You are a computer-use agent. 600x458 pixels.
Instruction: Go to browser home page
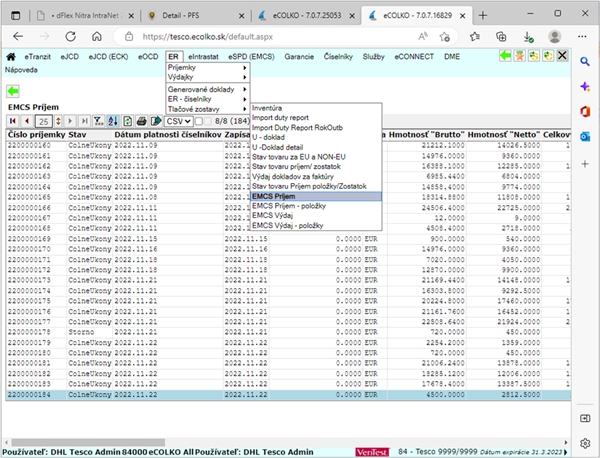97,37
